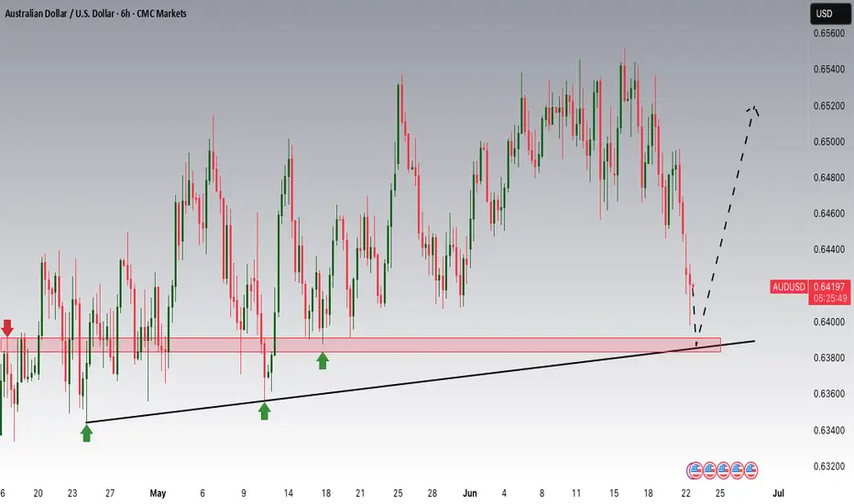Click the rightmost US flag economic event icon
The height and width of the screenshot is (504, 854).
pyautogui.click(x=751, y=470)
